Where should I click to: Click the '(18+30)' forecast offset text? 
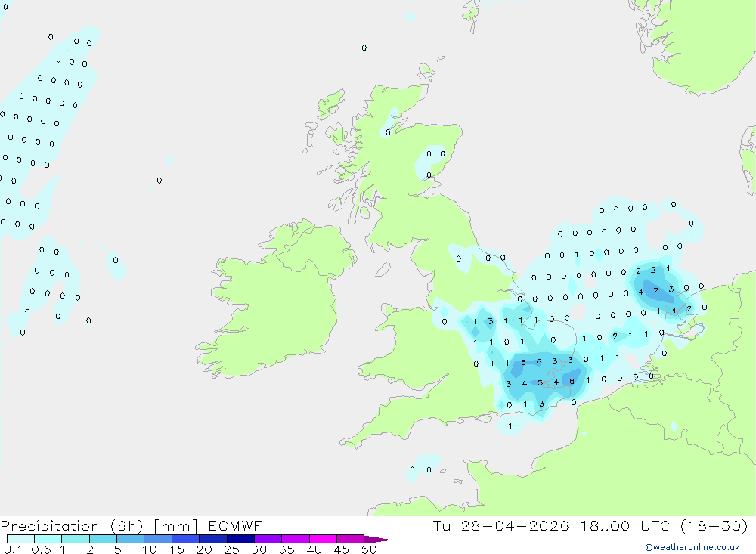tap(714, 525)
